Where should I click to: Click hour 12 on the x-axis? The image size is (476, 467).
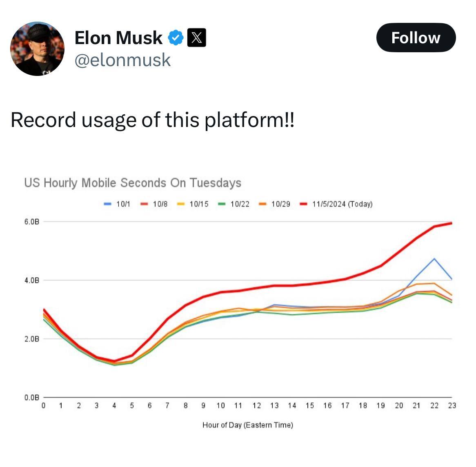256,405
